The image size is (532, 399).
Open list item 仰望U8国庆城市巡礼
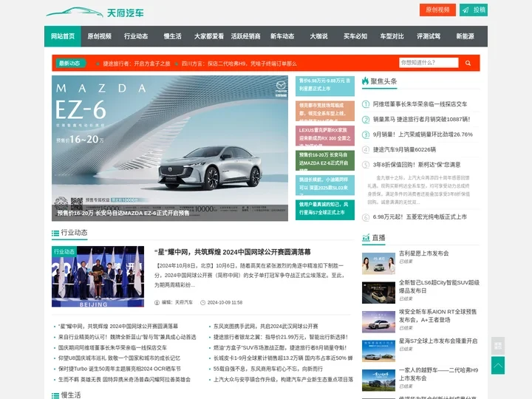(119, 358)
